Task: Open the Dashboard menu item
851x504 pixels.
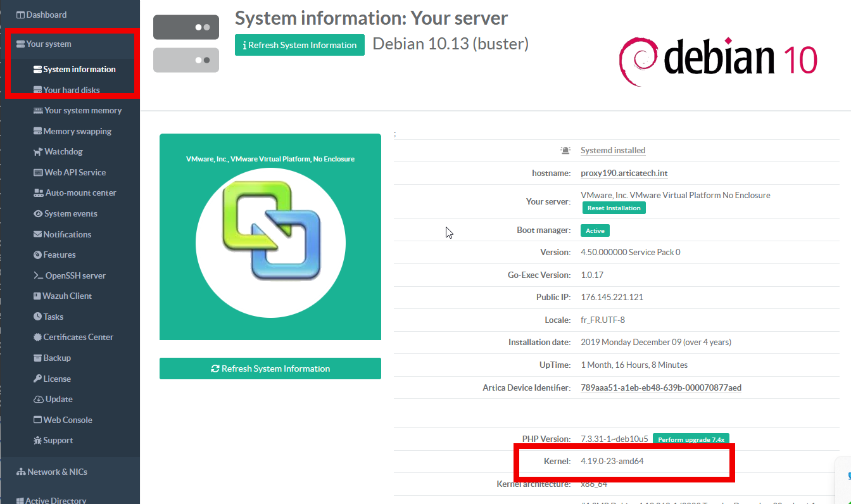Action: tap(46, 15)
